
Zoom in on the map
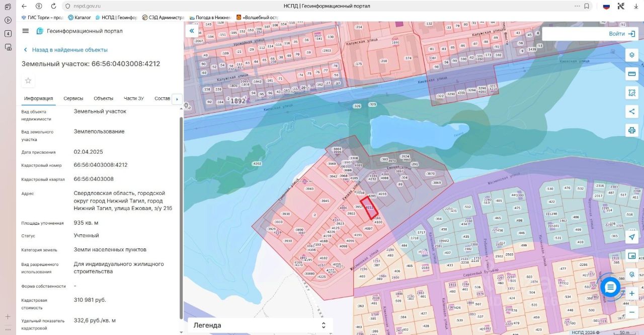[x=631, y=293]
